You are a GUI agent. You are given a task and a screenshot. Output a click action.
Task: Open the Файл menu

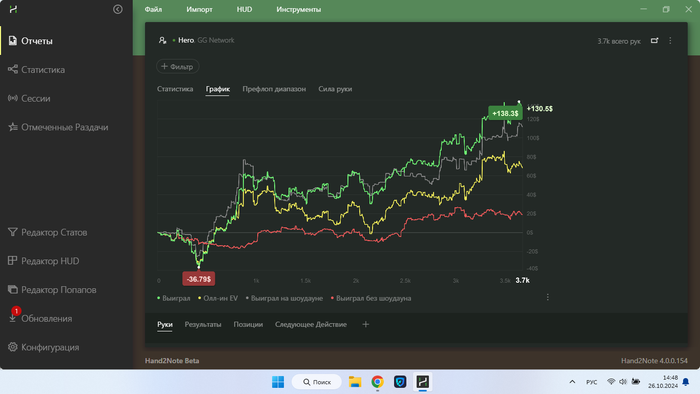point(153,9)
